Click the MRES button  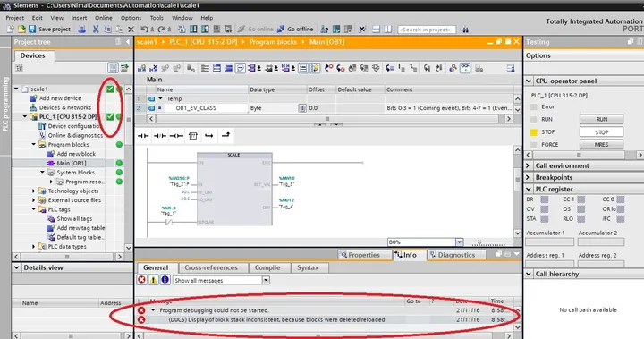601,145
